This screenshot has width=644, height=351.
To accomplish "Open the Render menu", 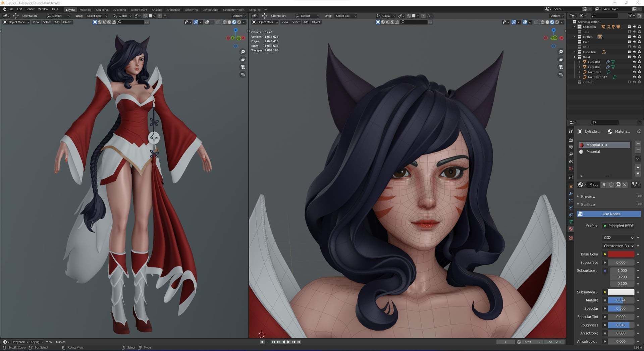I will click(x=30, y=9).
